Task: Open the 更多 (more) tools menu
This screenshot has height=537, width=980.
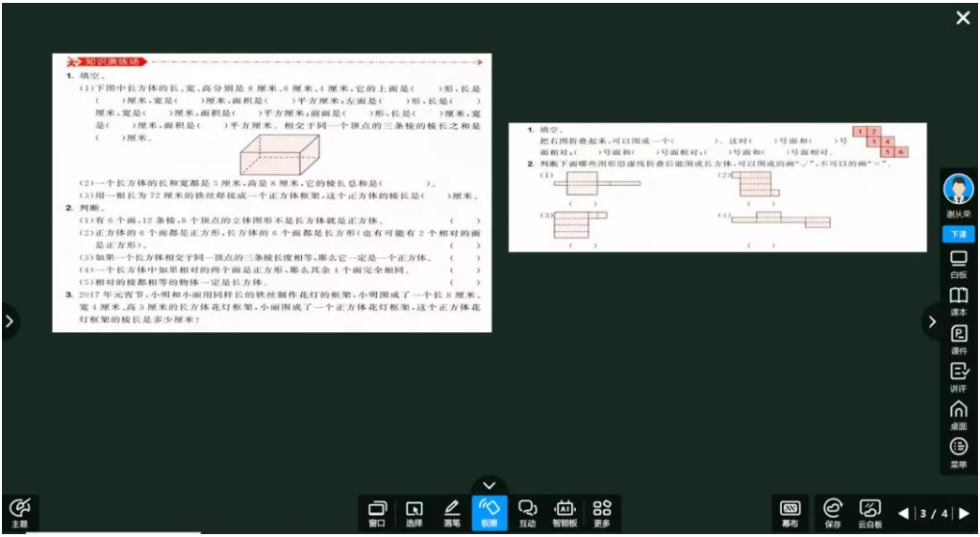Action: (602, 512)
